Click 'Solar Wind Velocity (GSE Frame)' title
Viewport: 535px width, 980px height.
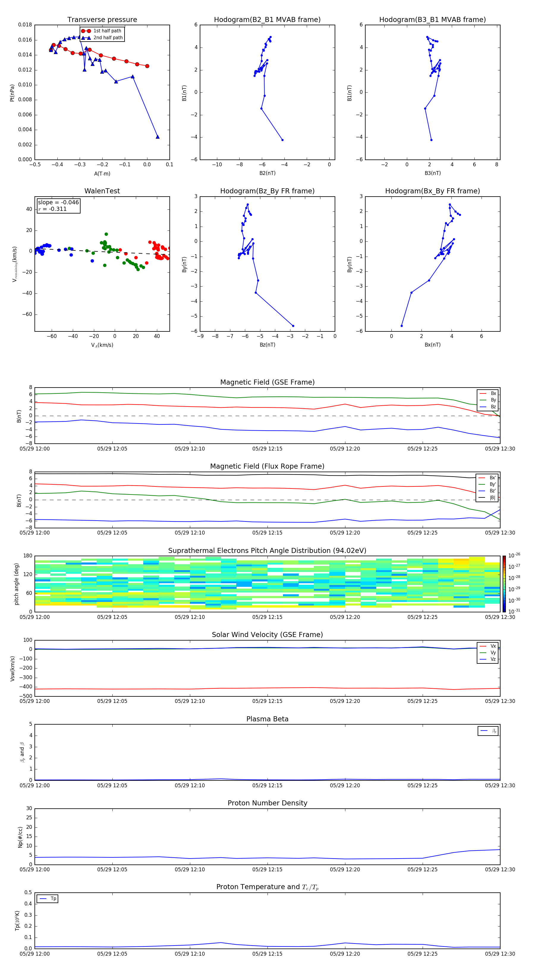(267, 635)
